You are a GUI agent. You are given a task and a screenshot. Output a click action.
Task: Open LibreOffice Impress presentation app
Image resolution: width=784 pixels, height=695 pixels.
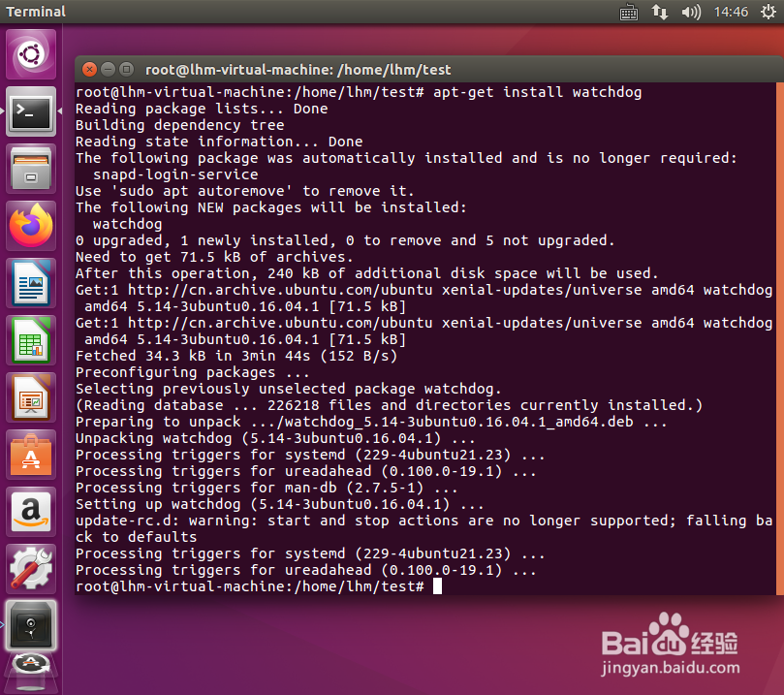point(31,397)
